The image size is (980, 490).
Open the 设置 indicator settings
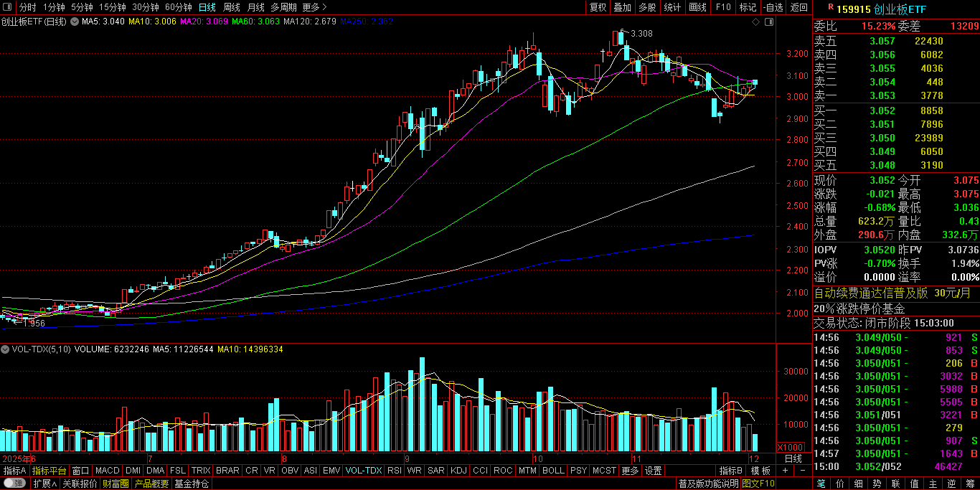pos(653,471)
